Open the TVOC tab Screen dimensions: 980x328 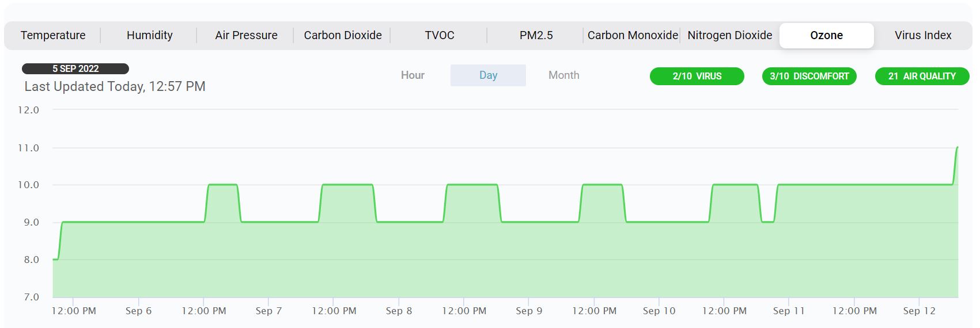pos(440,35)
